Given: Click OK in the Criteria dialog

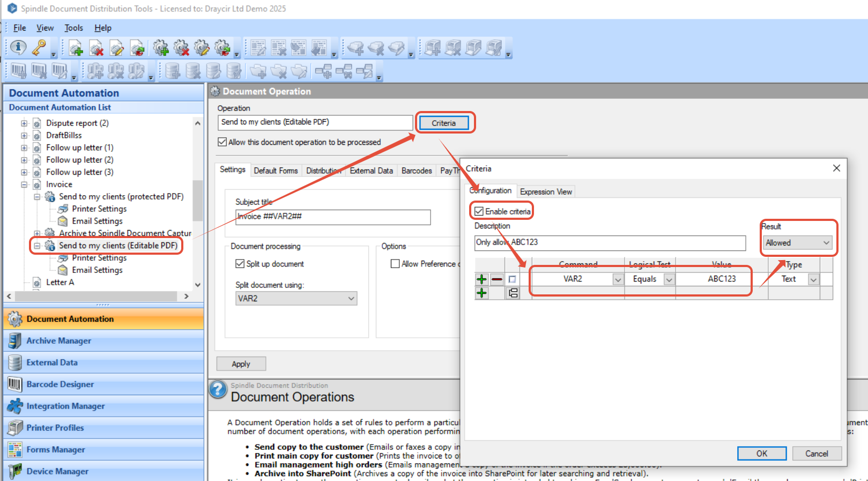Looking at the screenshot, I should click(x=762, y=454).
